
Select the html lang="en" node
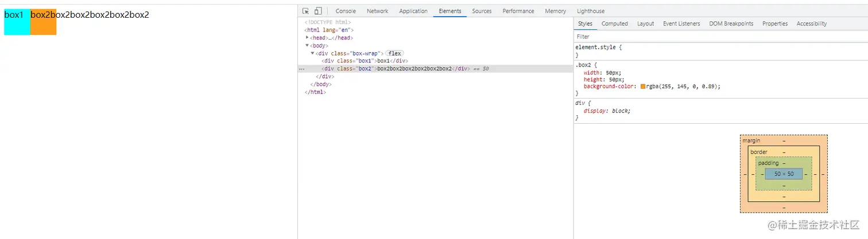[x=329, y=30]
